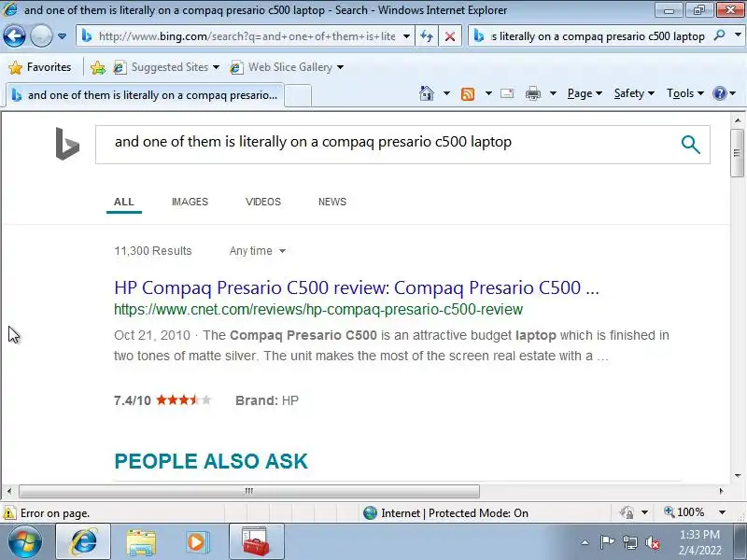The width and height of the screenshot is (747, 560).
Task: Click the network tray icon
Action: pyautogui.click(x=629, y=542)
